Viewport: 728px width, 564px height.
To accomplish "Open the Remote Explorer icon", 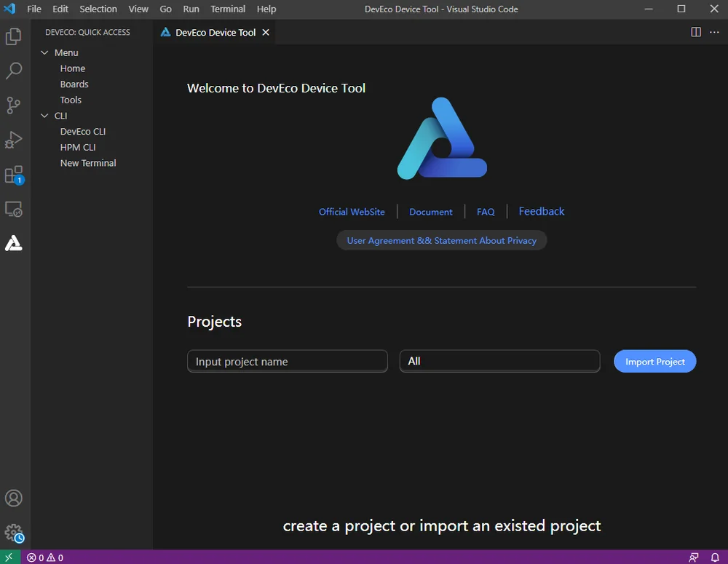I will (13, 209).
